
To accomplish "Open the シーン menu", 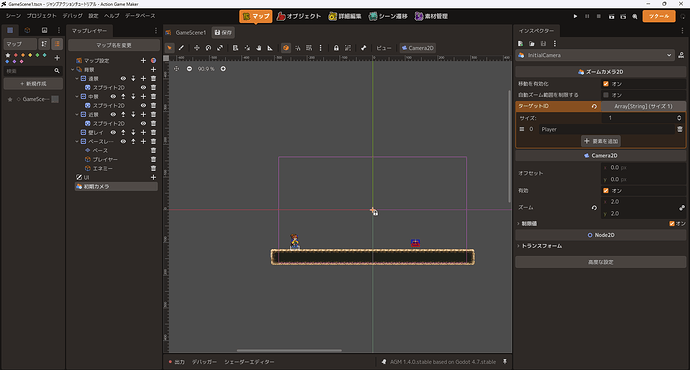I will click(x=13, y=16).
